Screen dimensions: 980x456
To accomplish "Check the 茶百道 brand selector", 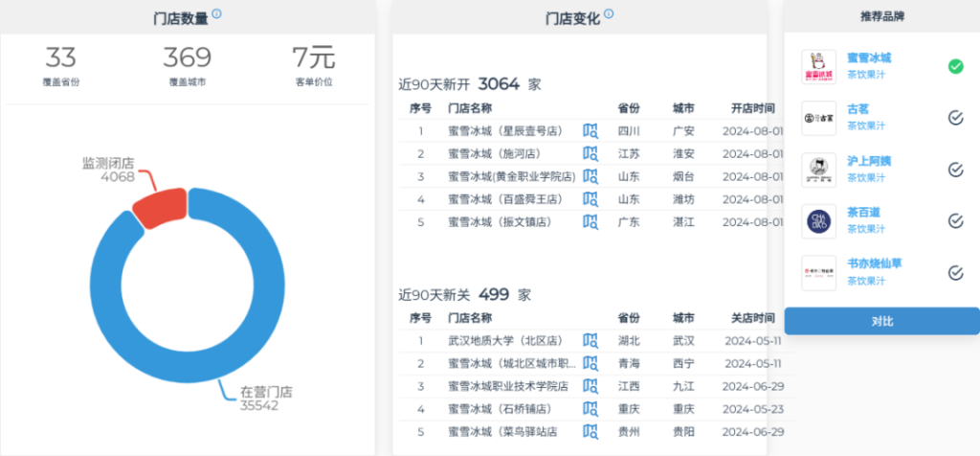I will coord(956,220).
